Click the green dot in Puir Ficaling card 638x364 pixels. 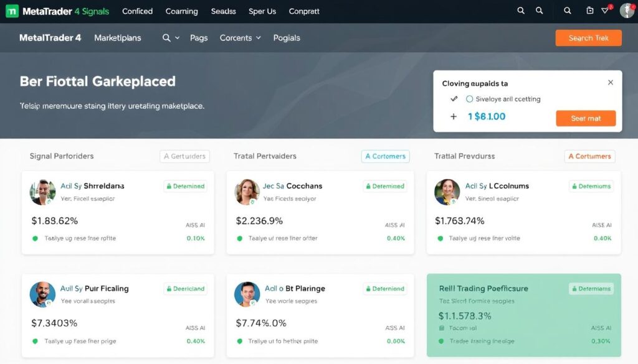click(35, 341)
